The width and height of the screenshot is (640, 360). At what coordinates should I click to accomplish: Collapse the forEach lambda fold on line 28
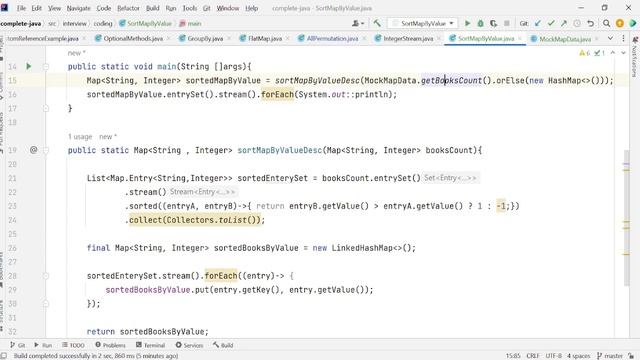point(46,276)
